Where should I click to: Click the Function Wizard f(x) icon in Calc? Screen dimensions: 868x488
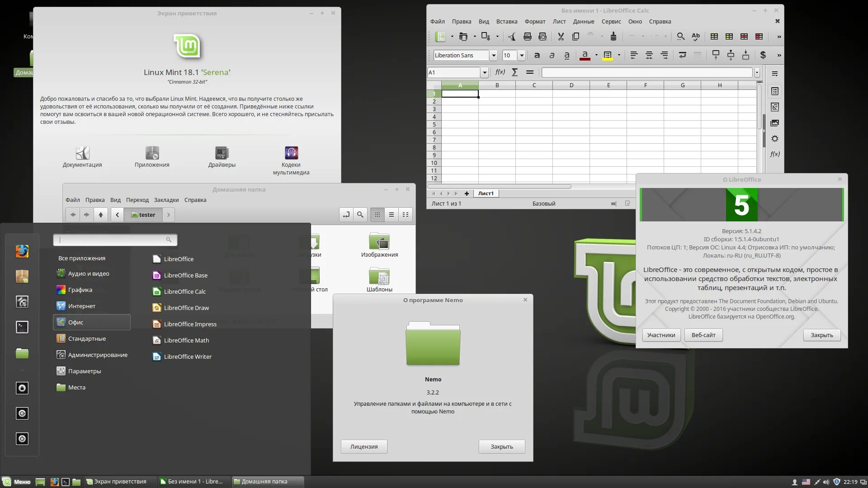[x=500, y=72]
